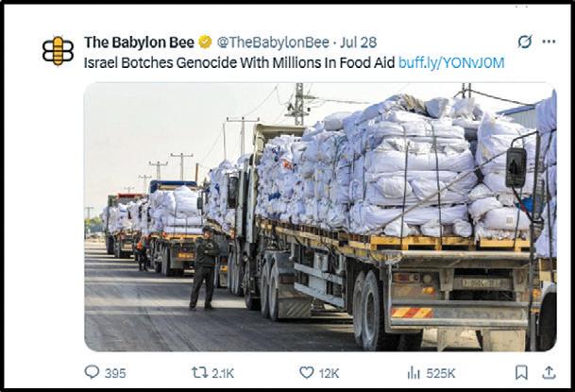Click The Babylon Bee display name
Image resolution: width=575 pixels, height=392 pixels.
[139, 43]
